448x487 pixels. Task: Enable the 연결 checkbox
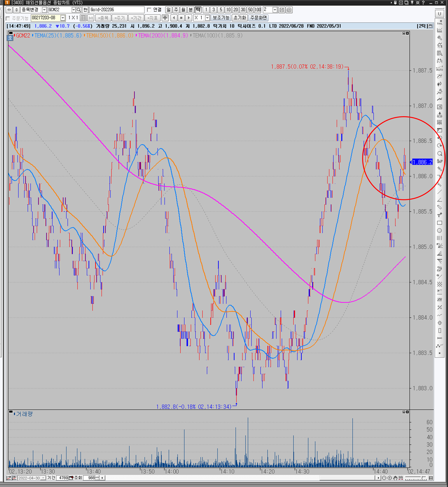pos(149,10)
